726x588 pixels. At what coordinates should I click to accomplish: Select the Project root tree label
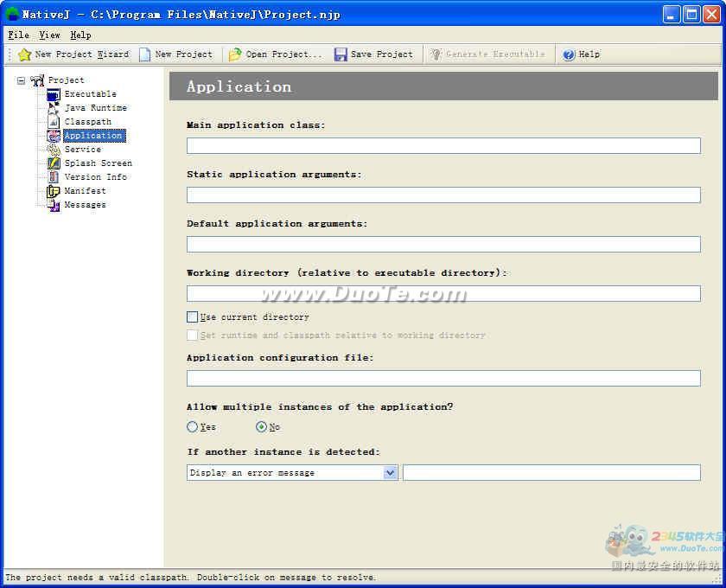67,80
